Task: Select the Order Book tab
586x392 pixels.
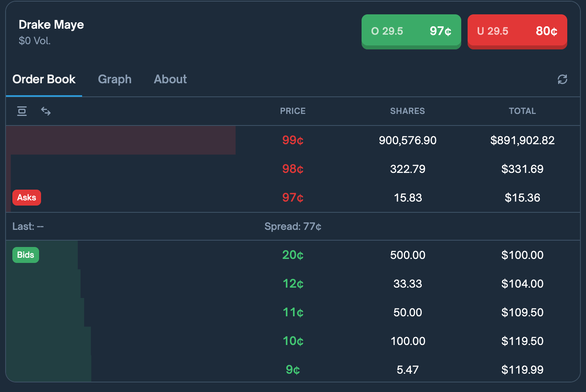Action: pyautogui.click(x=44, y=79)
